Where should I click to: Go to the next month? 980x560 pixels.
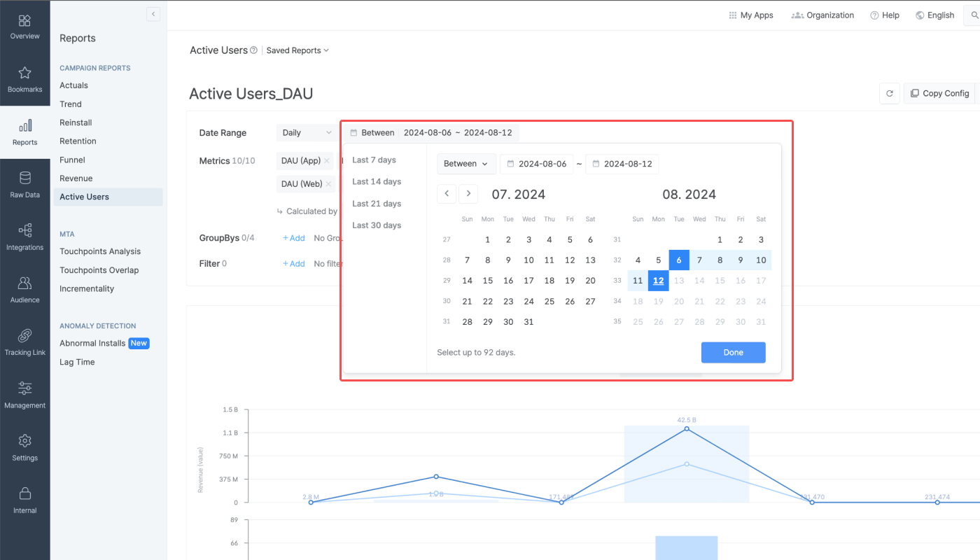pos(468,194)
